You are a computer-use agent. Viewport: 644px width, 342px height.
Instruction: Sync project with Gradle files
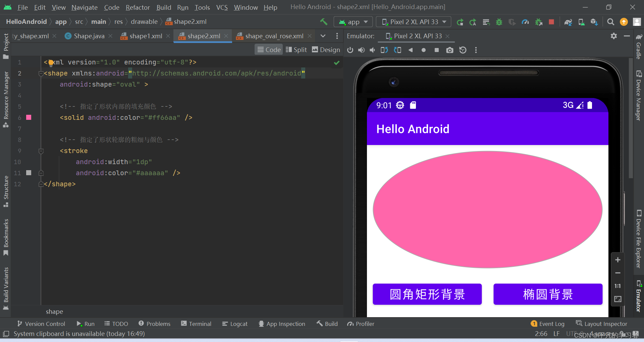coord(568,22)
